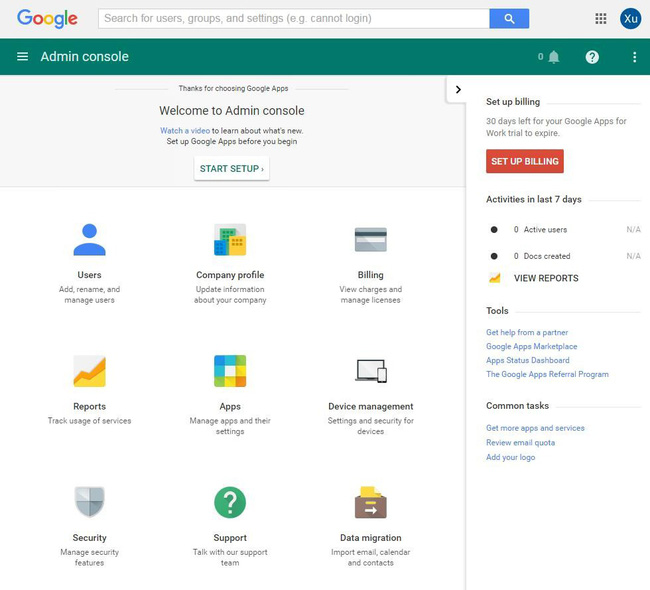
Task: Click 'Talk with our support team' description
Action: click(230, 557)
